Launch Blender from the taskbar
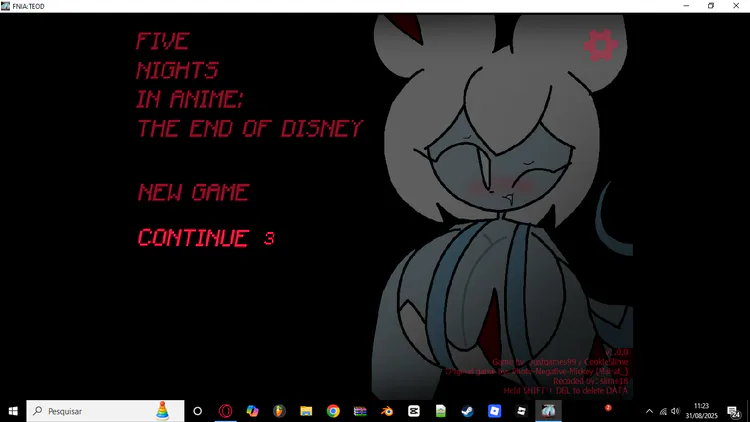Viewport: 750px width, 422px height. point(387,411)
